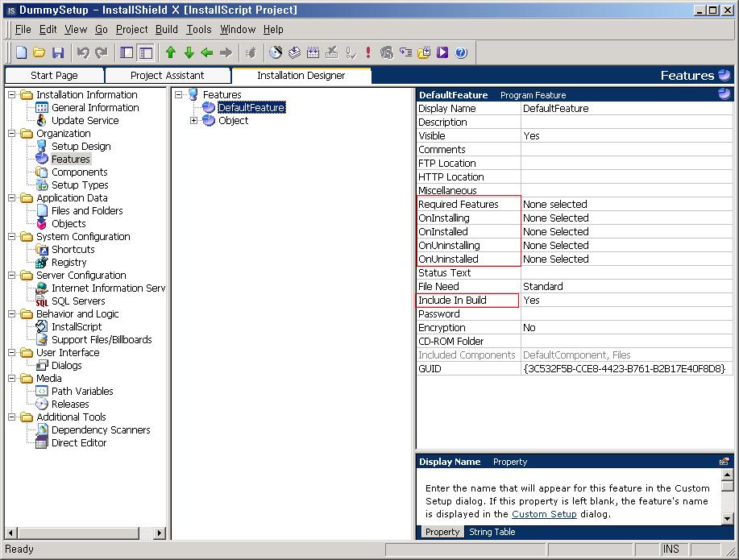This screenshot has width=739, height=560.
Task: Open the Releases view
Action: (x=70, y=404)
